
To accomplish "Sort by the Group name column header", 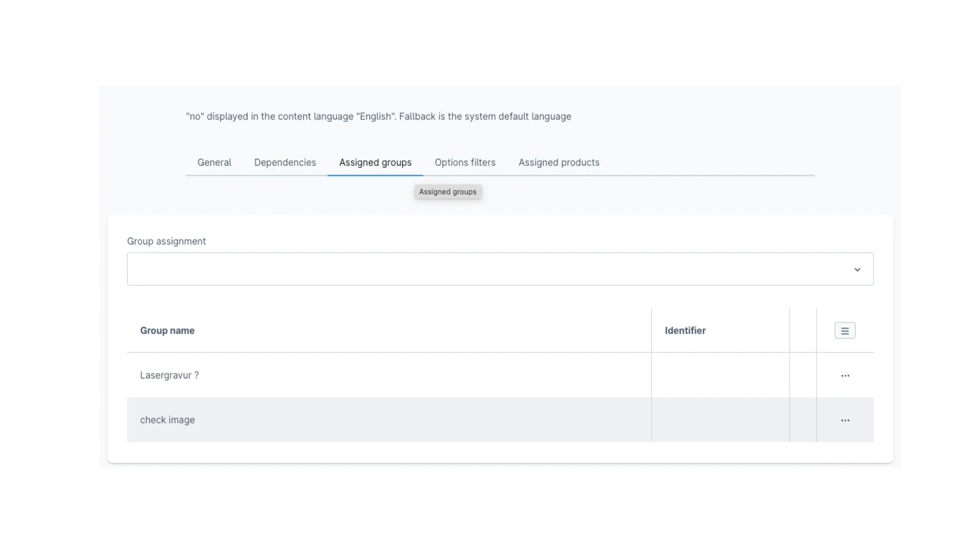I will point(167,331).
